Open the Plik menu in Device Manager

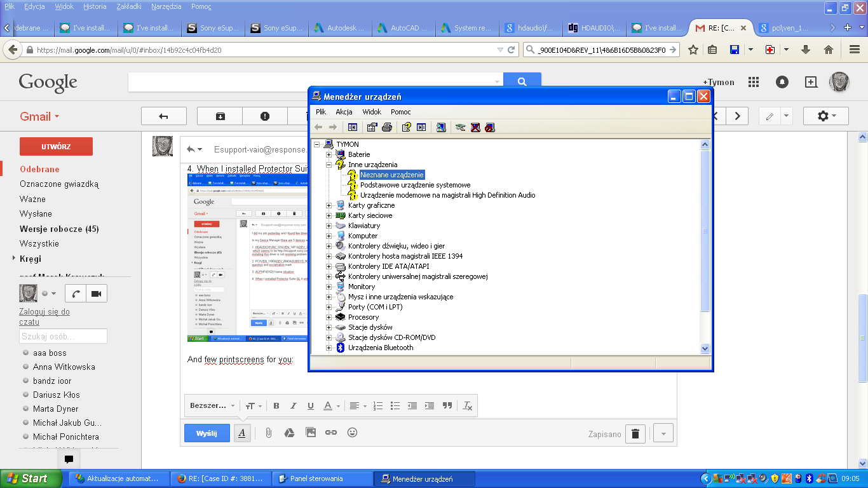click(x=321, y=112)
